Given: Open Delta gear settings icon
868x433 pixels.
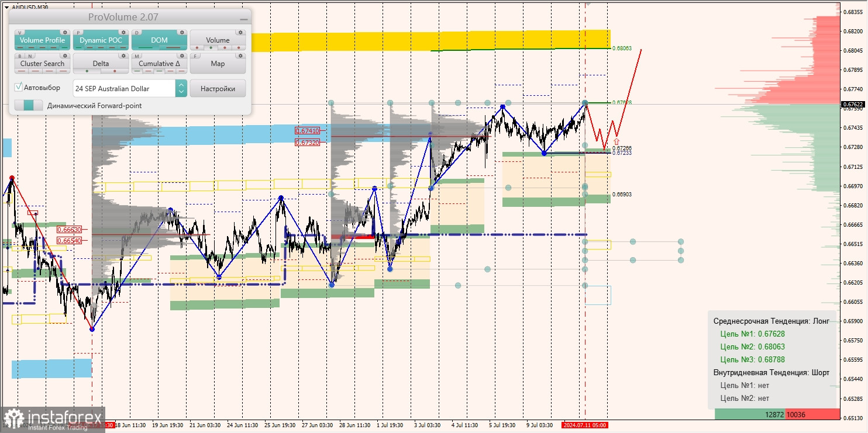Looking at the screenshot, I should 123,56.
